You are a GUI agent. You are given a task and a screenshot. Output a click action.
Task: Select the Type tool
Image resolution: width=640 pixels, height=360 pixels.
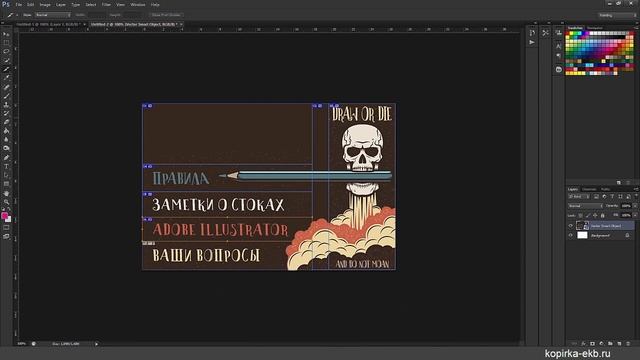coord(6,167)
